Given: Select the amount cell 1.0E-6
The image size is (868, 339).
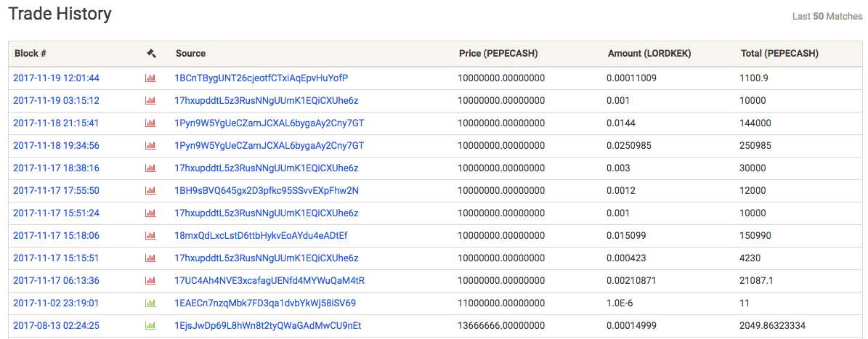Looking at the screenshot, I should pyautogui.click(x=621, y=303).
